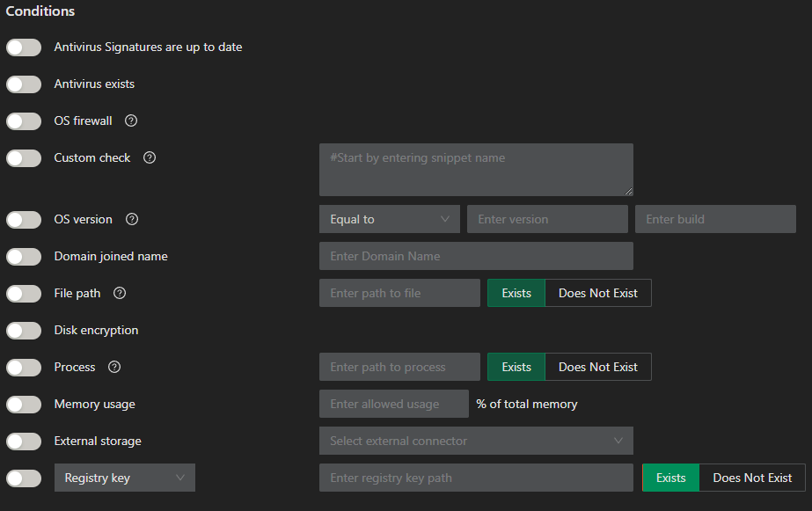
Task: Click the Custom check snippet text area
Action: point(475,170)
